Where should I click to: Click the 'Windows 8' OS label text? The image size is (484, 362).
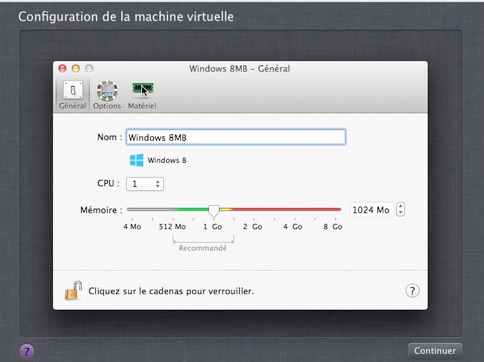167,160
